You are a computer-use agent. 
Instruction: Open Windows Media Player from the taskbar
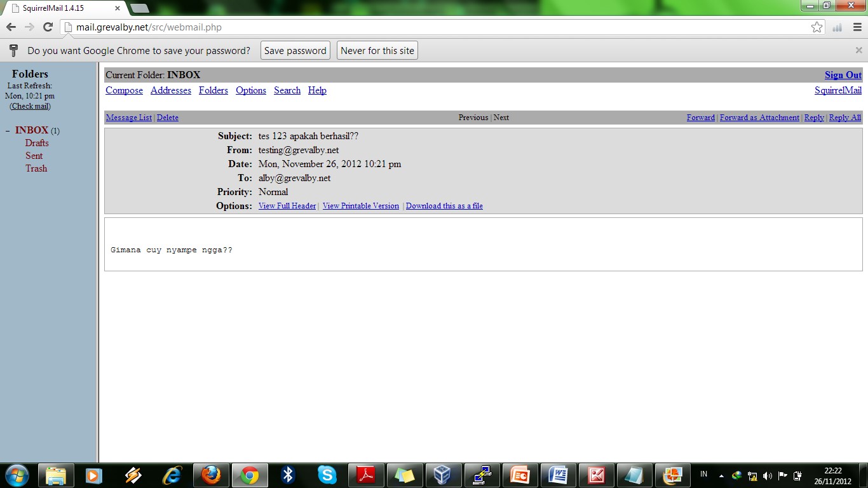(94, 475)
